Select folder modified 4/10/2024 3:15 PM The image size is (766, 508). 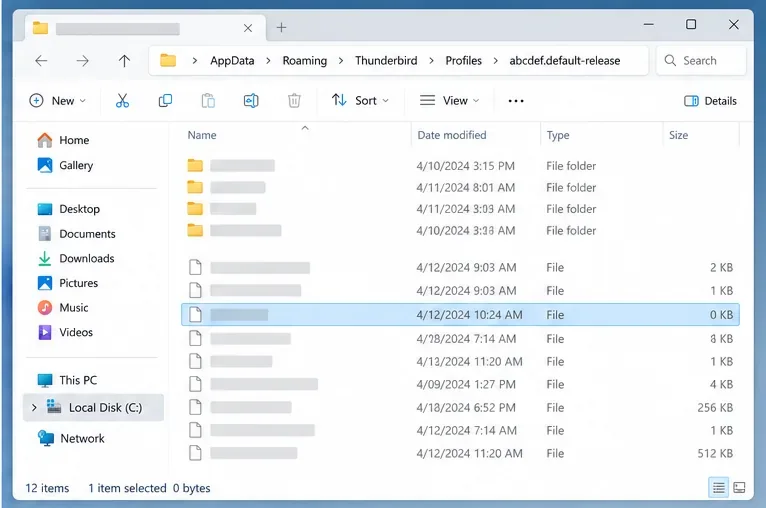460,166
